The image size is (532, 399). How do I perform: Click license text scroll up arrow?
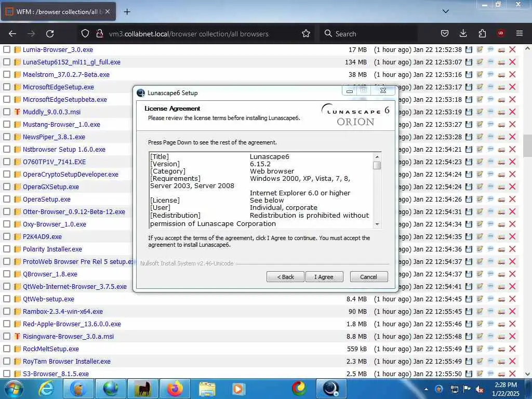click(377, 157)
